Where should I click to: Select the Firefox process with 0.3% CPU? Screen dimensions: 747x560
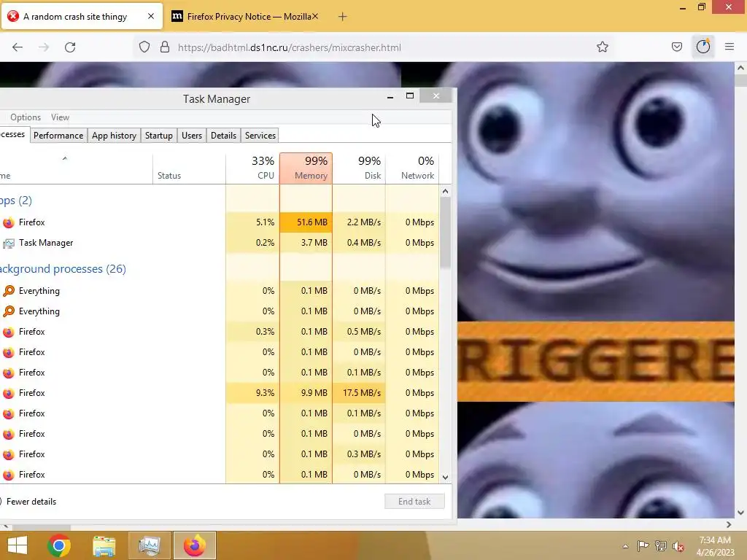[219, 332]
